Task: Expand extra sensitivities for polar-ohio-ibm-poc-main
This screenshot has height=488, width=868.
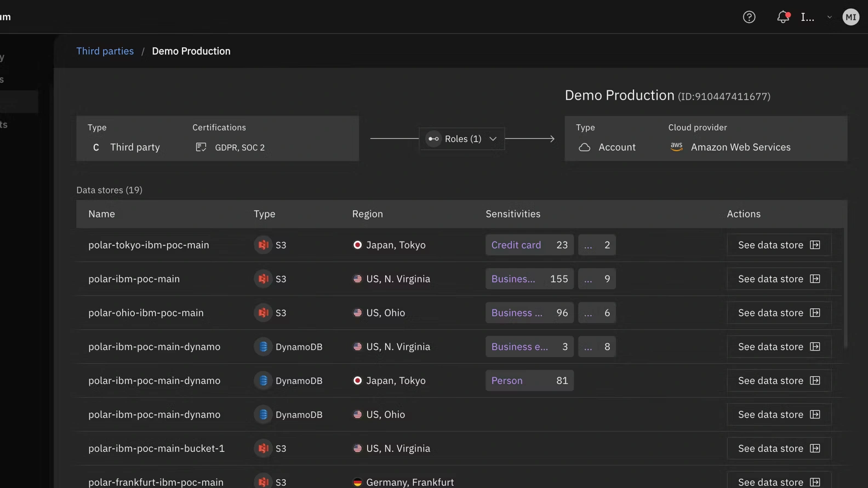Action: [x=597, y=313]
